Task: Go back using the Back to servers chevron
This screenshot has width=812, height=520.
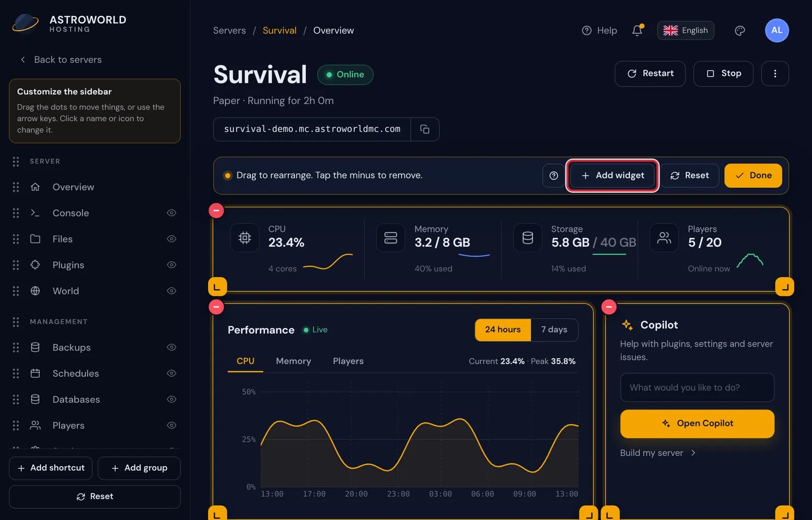Action: tap(23, 60)
